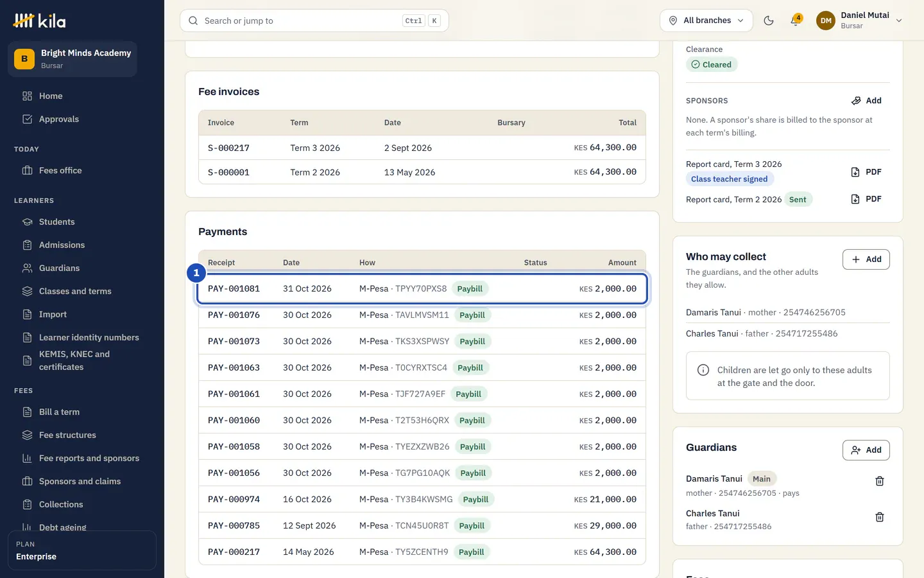Image resolution: width=924 pixels, height=578 pixels.
Task: Add a sponsor
Action: click(866, 101)
